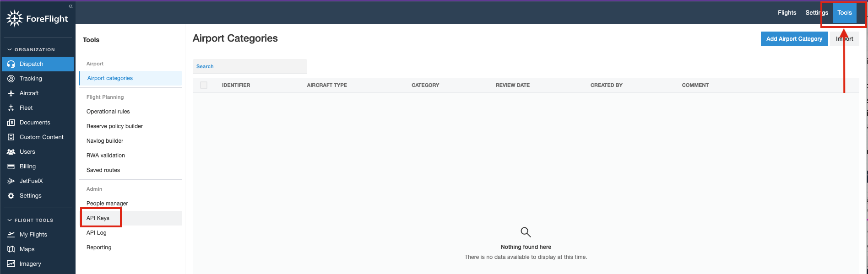This screenshot has width=868, height=274.
Task: Switch to the Flights tab
Action: coord(787,13)
